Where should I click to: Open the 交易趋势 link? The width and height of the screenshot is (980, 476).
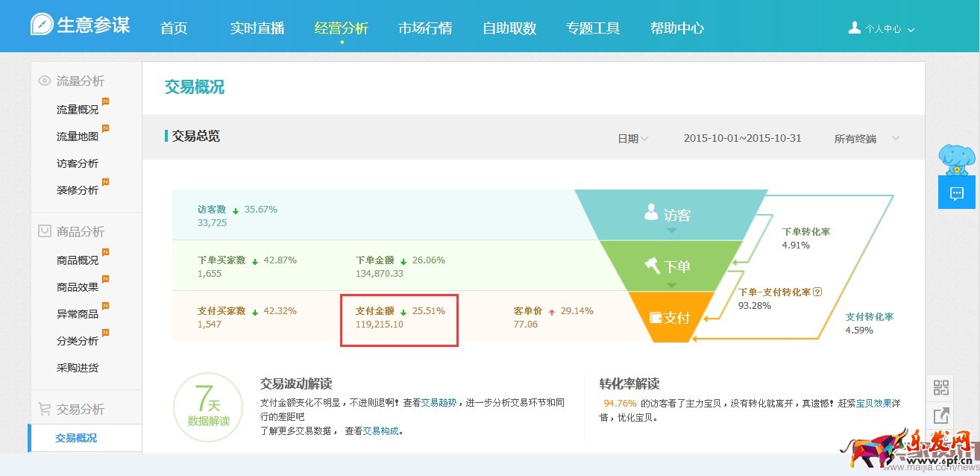(x=439, y=403)
